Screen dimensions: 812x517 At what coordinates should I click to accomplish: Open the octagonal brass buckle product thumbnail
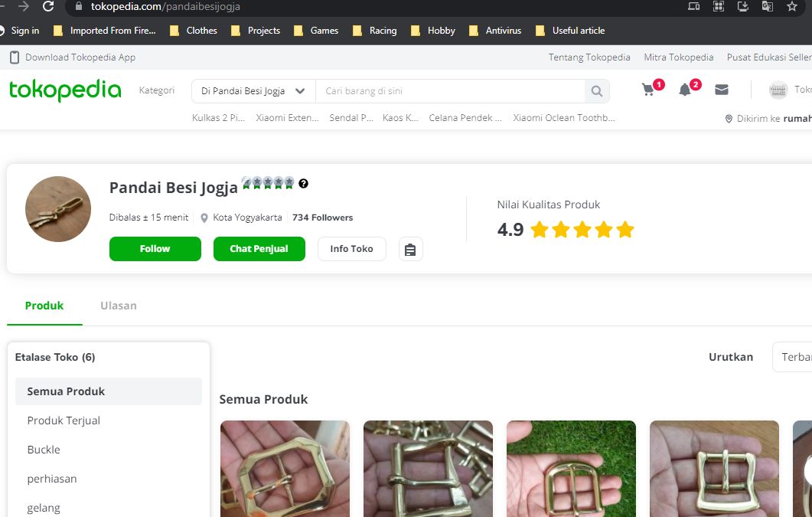tap(285, 468)
